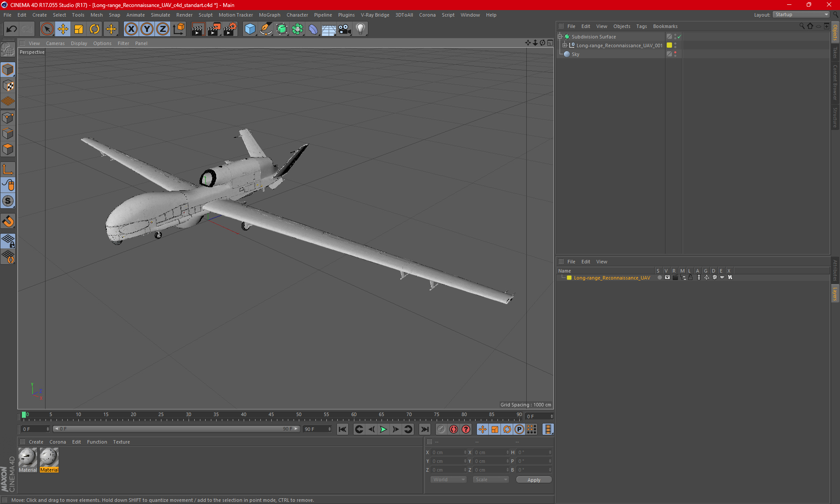Open the MoGraph menu

click(x=269, y=15)
